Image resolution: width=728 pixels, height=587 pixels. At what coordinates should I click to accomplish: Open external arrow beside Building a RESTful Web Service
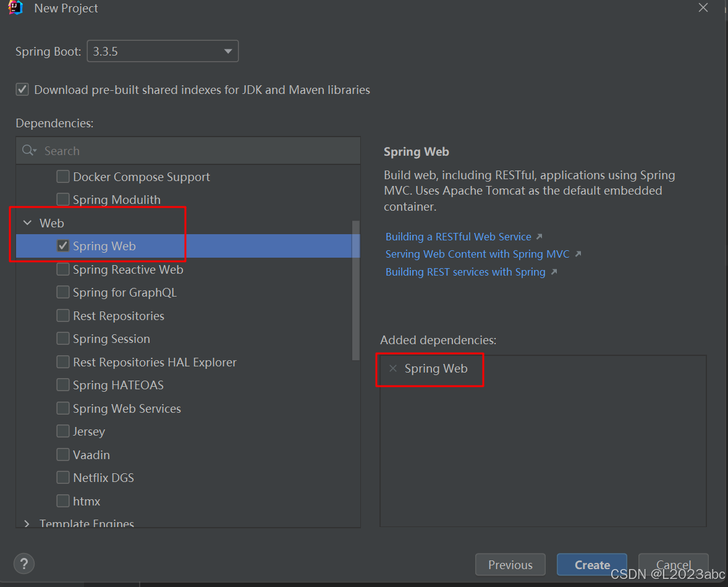(540, 237)
